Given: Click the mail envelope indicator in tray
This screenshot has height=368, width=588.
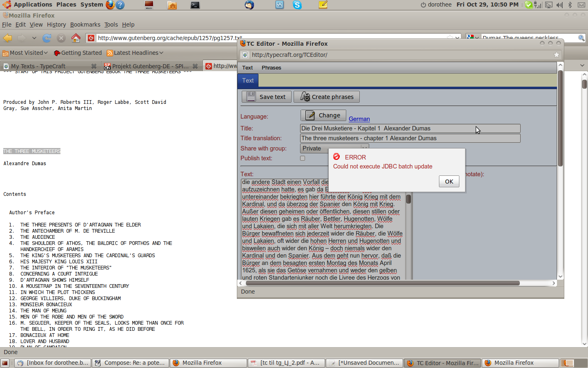Looking at the screenshot, I should [x=581, y=5].
